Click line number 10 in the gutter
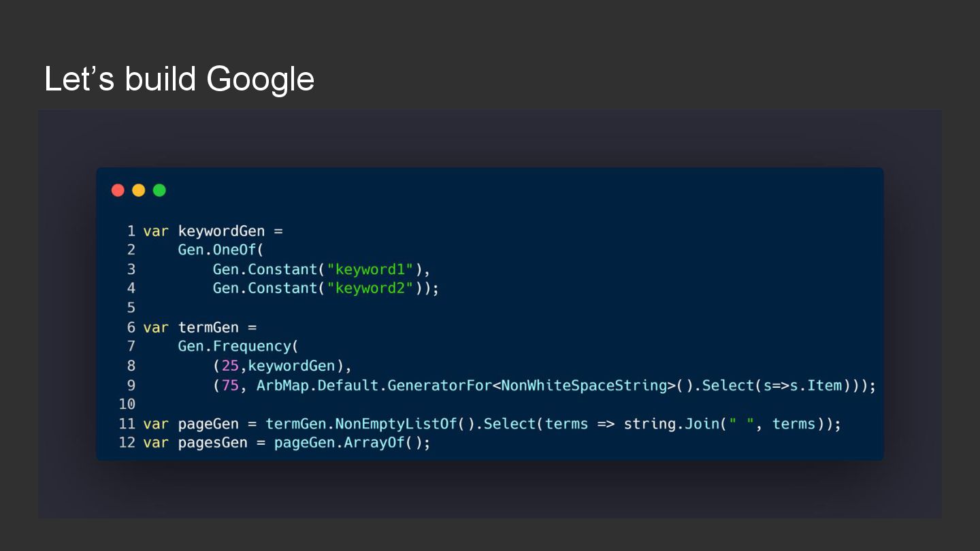This screenshot has height=551, width=980. (127, 404)
